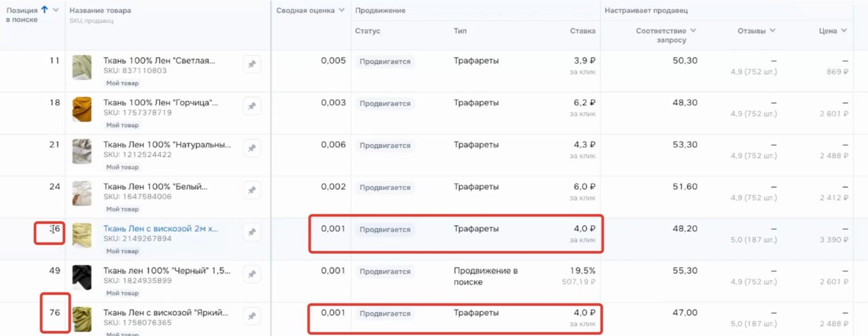Expand the Отзывы column dropdown
This screenshot has height=336, width=868.
coord(773,31)
